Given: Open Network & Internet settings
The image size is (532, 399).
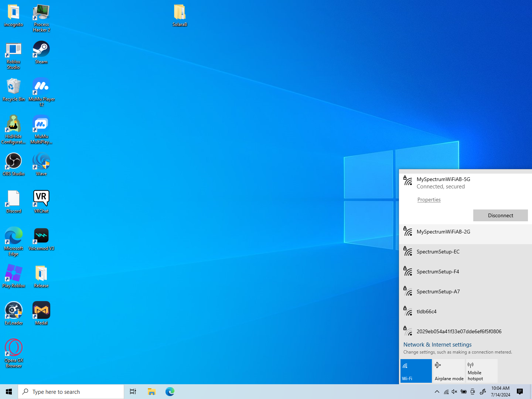Looking at the screenshot, I should tap(437, 344).
